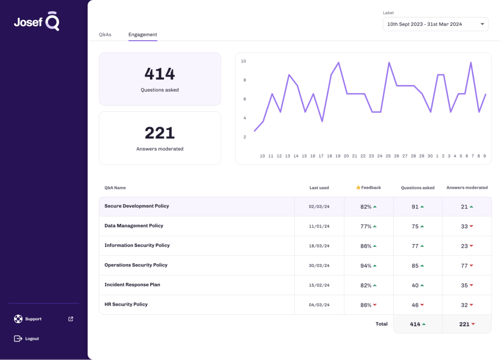The height and width of the screenshot is (360, 500).
Task: Sort by Questions asked column header
Action: click(x=418, y=188)
